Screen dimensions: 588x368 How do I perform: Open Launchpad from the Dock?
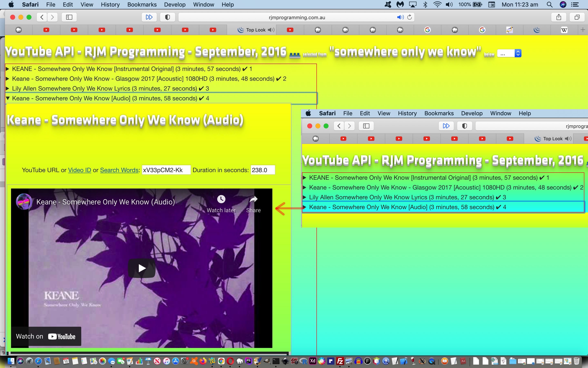[29, 361]
